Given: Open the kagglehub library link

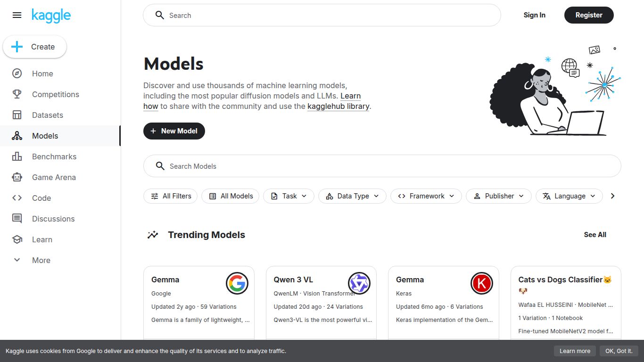Looking at the screenshot, I should pos(338,106).
